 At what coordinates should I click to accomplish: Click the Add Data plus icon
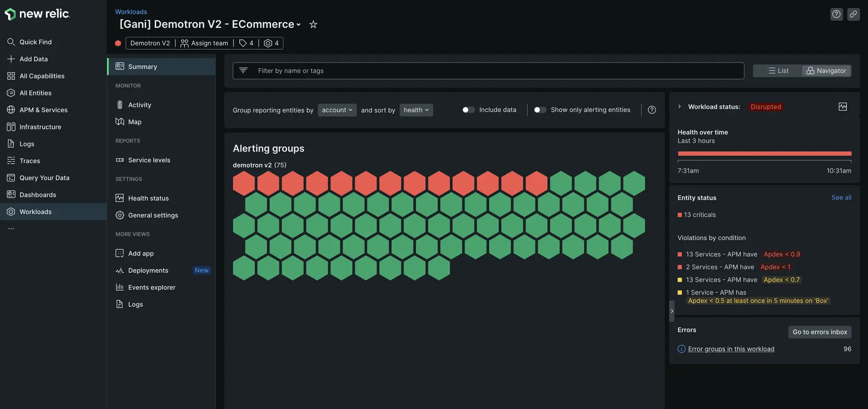point(11,59)
